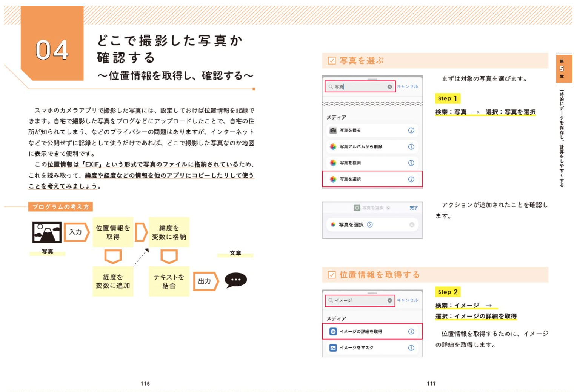577x392 pixels.
Task: Expand the 写真を選択 action detail chevron
Action: coord(370,224)
